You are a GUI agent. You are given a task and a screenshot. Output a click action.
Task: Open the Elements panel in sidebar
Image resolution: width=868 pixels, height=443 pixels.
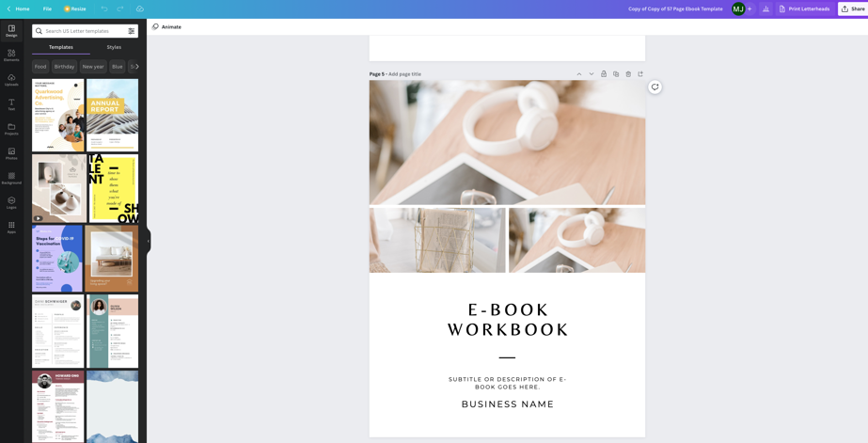pyautogui.click(x=11, y=55)
